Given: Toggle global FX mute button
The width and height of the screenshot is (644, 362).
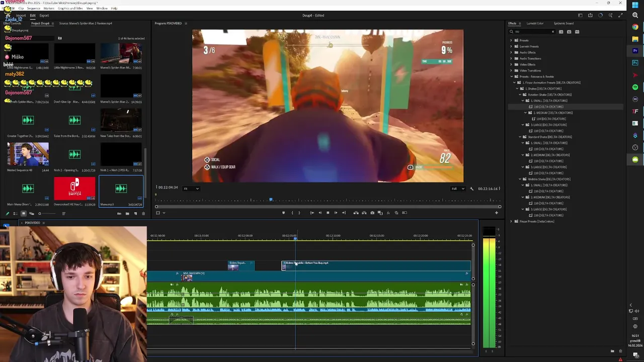Looking at the screenshot, I should [x=388, y=213].
